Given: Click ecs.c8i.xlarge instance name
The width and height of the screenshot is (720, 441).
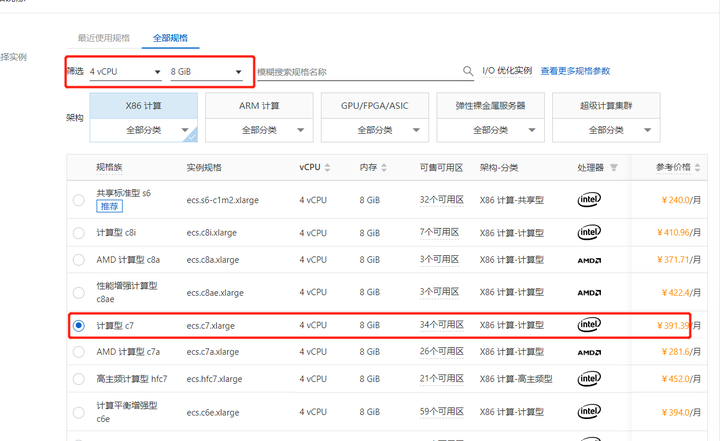Looking at the screenshot, I should point(212,233).
